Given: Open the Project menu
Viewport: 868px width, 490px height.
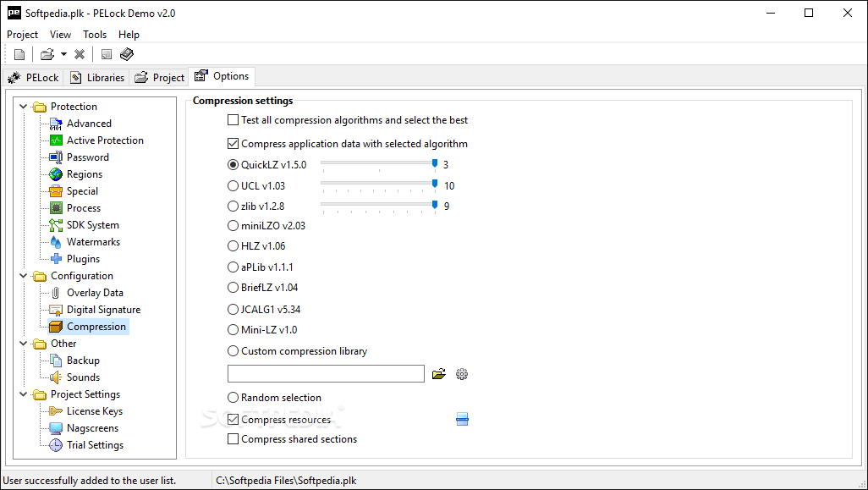Looking at the screenshot, I should [22, 35].
